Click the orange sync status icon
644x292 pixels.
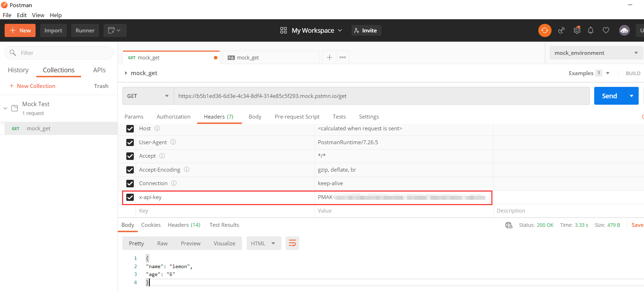coord(544,31)
